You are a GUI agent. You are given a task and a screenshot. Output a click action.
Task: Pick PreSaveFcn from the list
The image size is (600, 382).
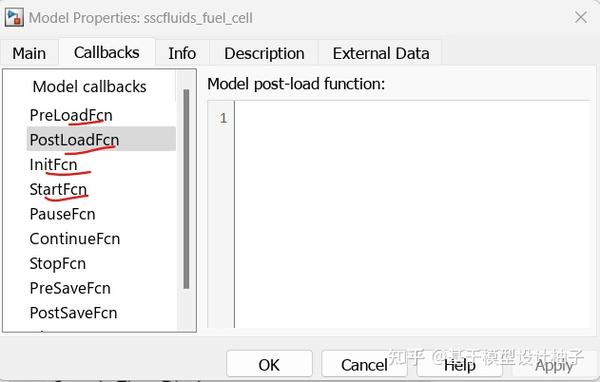tap(70, 288)
